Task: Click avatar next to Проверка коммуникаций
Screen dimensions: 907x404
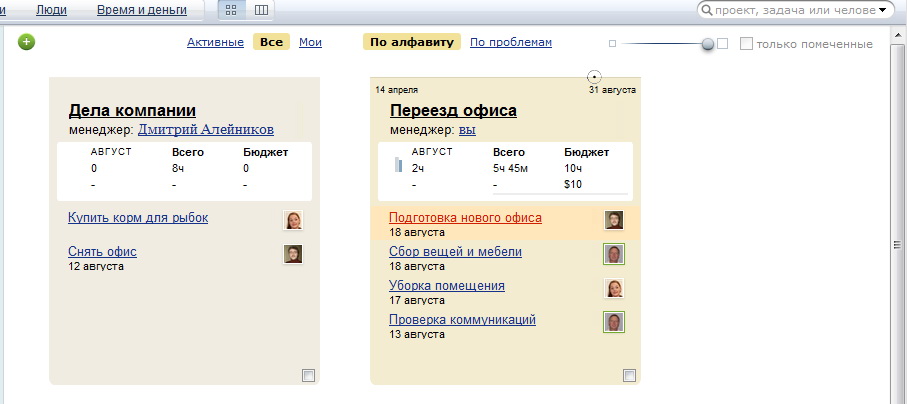Action: pyautogui.click(x=614, y=322)
